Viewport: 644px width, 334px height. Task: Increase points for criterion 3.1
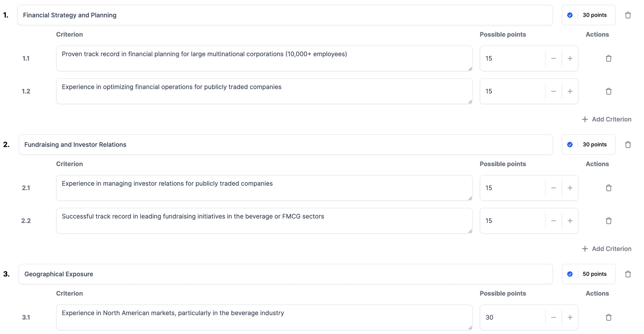click(x=570, y=317)
